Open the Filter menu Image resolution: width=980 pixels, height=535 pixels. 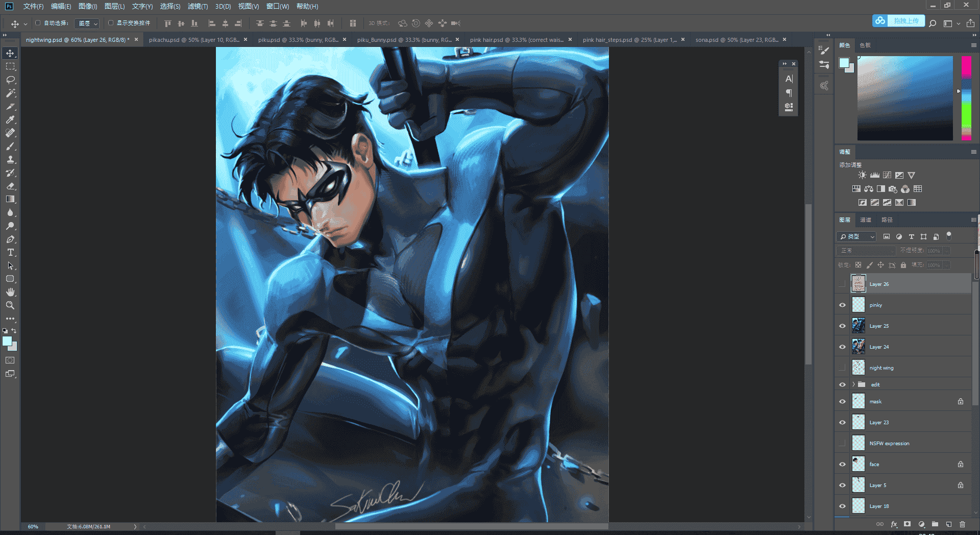coord(198,6)
